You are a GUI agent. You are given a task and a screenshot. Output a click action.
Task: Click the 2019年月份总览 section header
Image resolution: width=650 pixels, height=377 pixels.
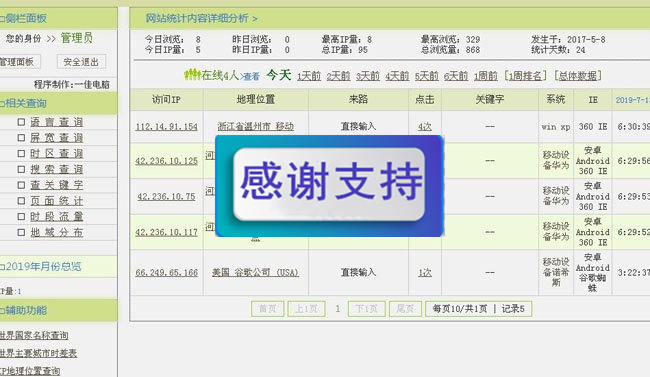tap(58, 266)
